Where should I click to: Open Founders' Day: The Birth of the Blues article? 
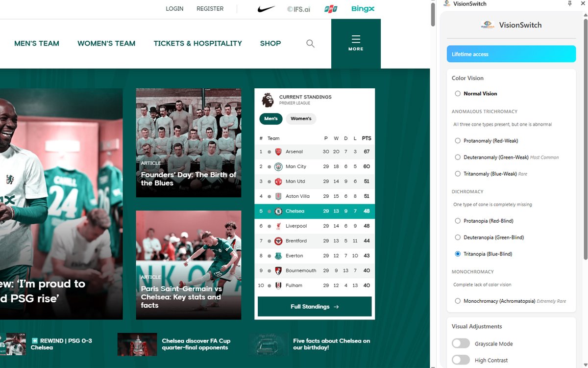click(189, 143)
